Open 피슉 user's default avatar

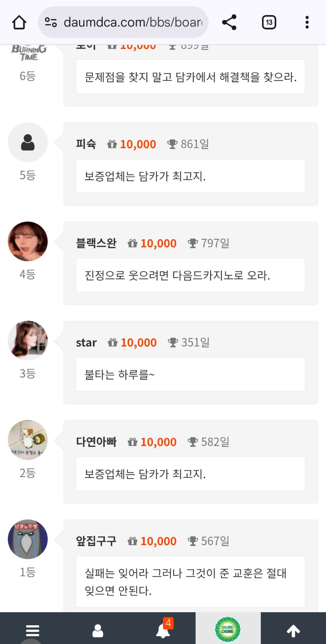28,142
